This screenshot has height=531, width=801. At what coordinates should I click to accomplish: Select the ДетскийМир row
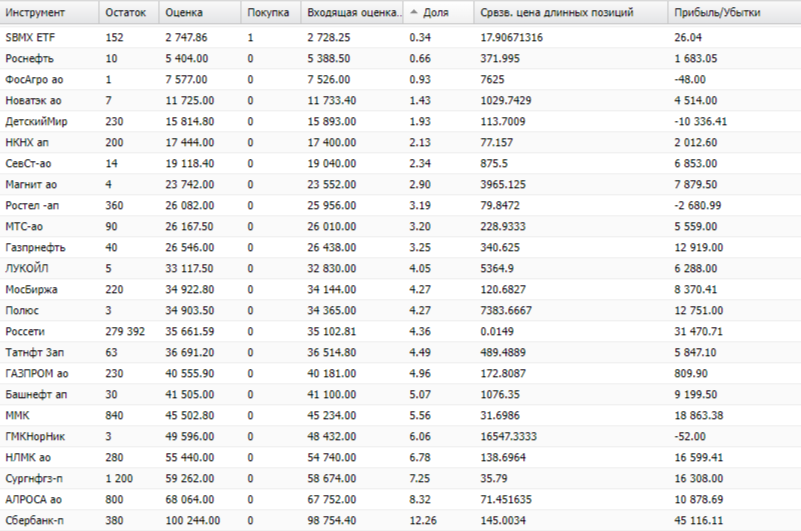pos(400,121)
